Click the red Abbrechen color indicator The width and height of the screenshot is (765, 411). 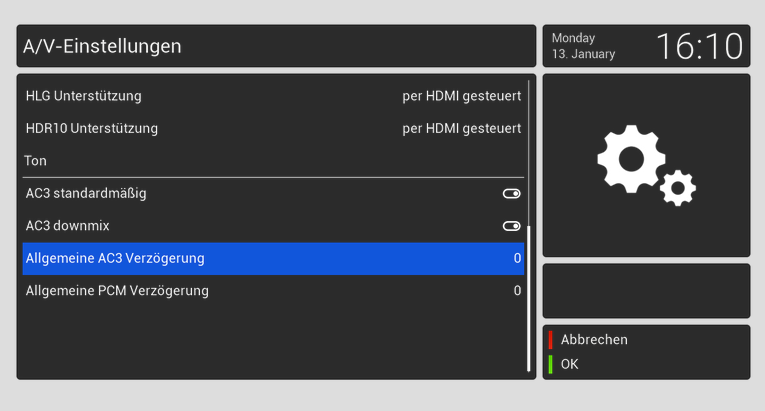[x=550, y=340]
